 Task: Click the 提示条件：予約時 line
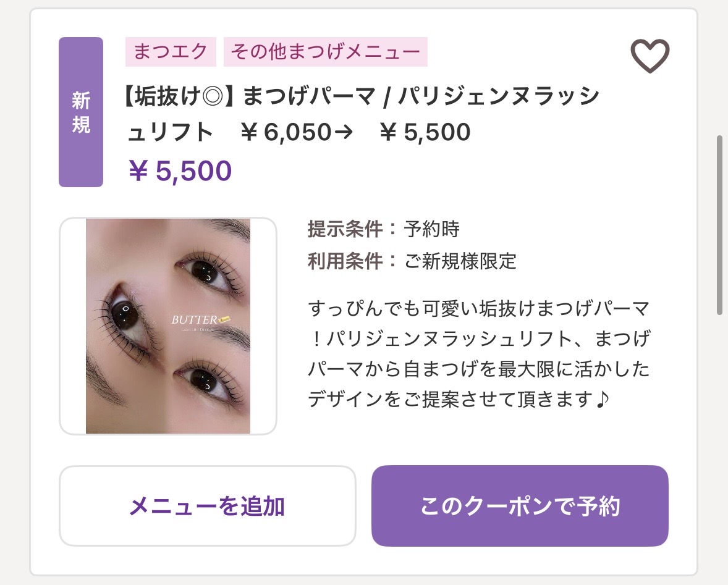(383, 229)
